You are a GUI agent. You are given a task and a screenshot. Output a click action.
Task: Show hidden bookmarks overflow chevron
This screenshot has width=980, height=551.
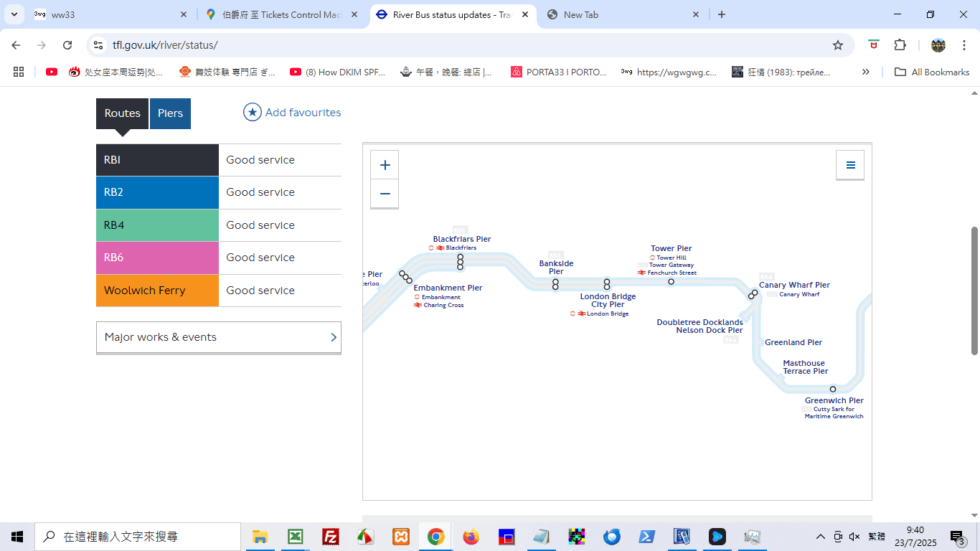tap(866, 72)
